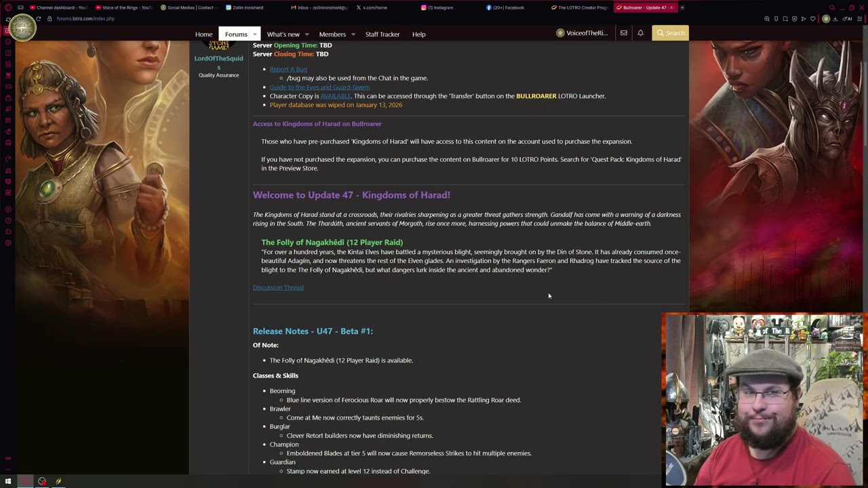Select the 'Classes & Skills' subheading
The height and width of the screenshot is (488, 868).
(275, 375)
